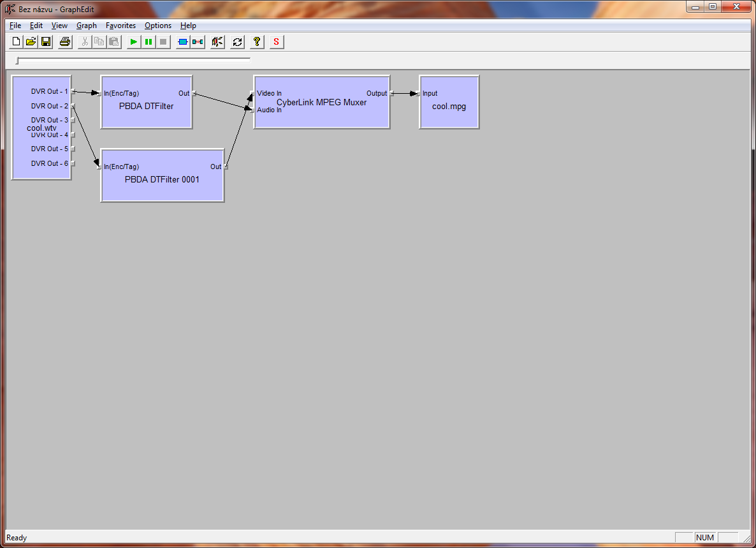Click the Copy toolbar icon

(x=99, y=42)
